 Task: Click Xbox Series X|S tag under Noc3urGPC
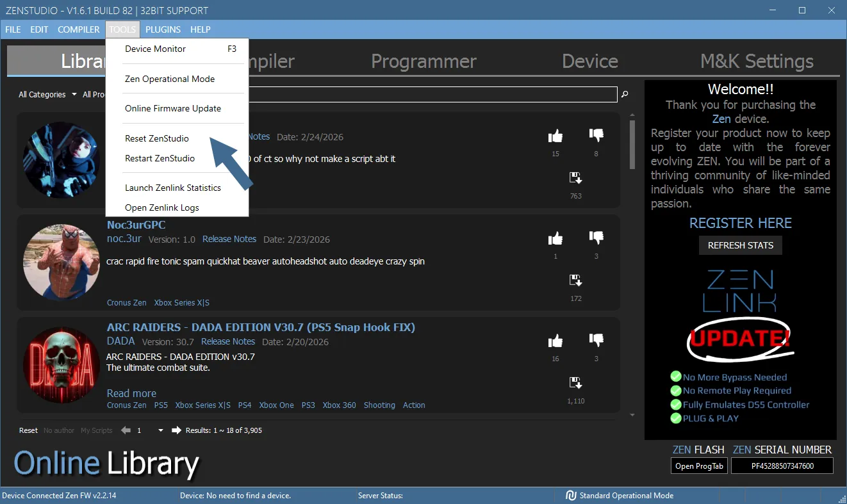(182, 303)
